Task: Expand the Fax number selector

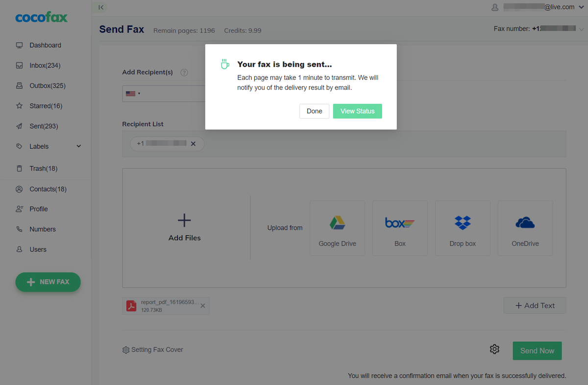Action: (582, 29)
